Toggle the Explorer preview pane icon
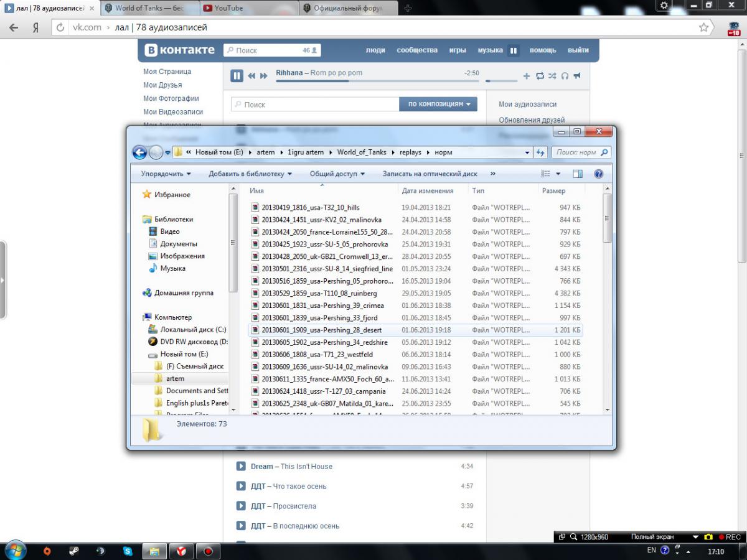Viewport: 747px width, 560px height. [x=578, y=174]
